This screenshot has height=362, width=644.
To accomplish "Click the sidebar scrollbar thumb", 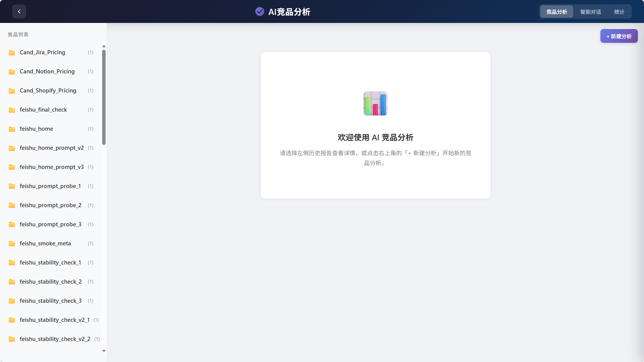I will pyautogui.click(x=104, y=97).
